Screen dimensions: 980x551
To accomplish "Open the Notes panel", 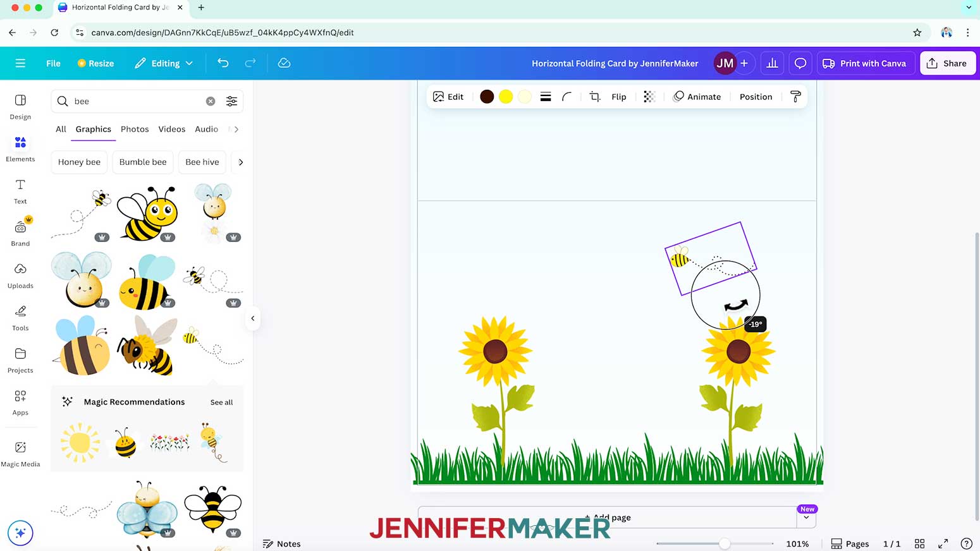I will (282, 543).
